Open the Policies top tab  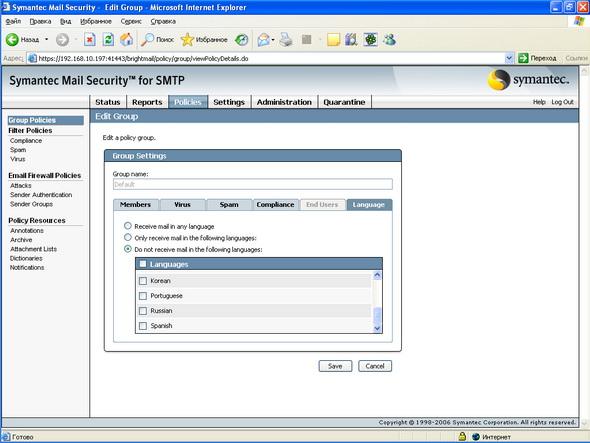coord(188,102)
